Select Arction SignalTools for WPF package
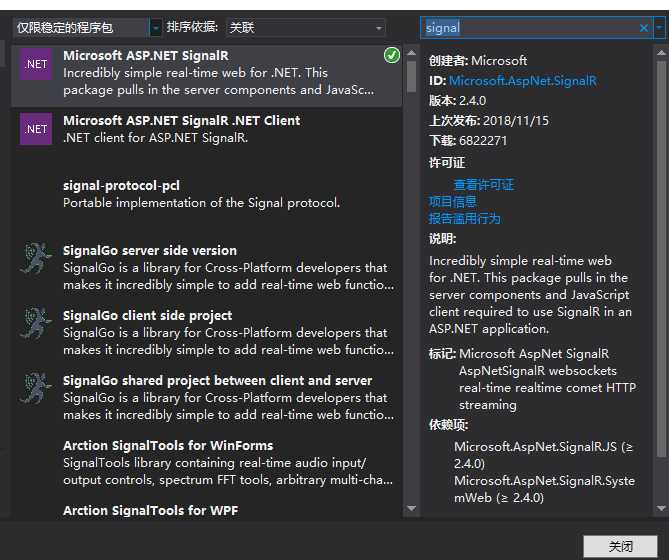 click(x=207, y=510)
